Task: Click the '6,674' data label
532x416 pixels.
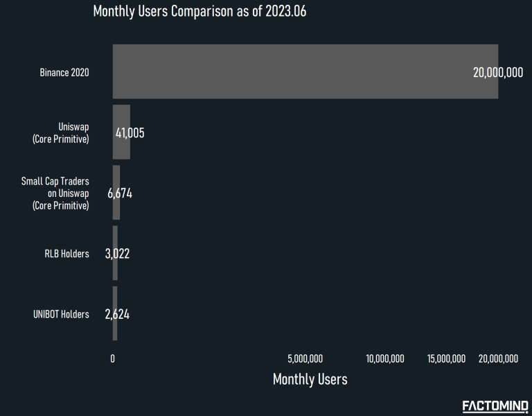Action: 120,193
